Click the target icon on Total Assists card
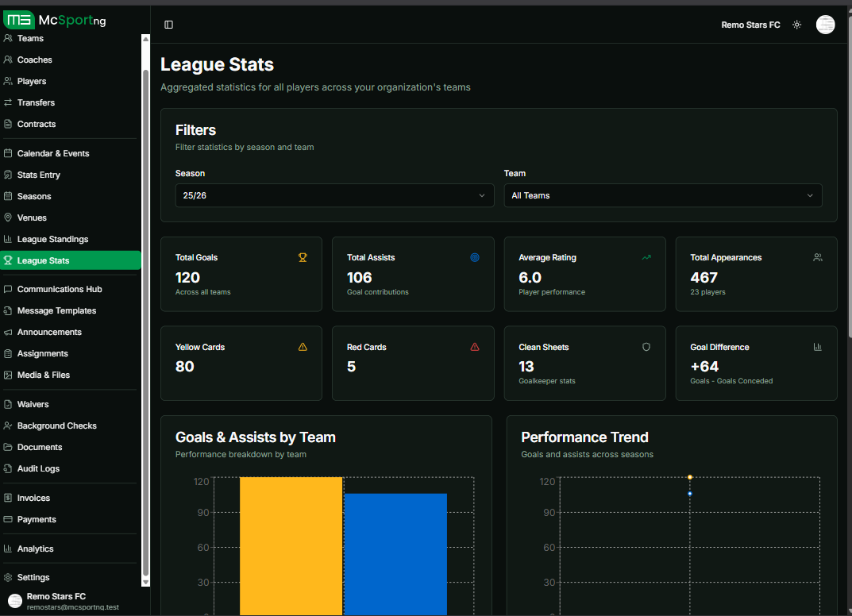Viewport: 852px width, 616px height. click(474, 257)
